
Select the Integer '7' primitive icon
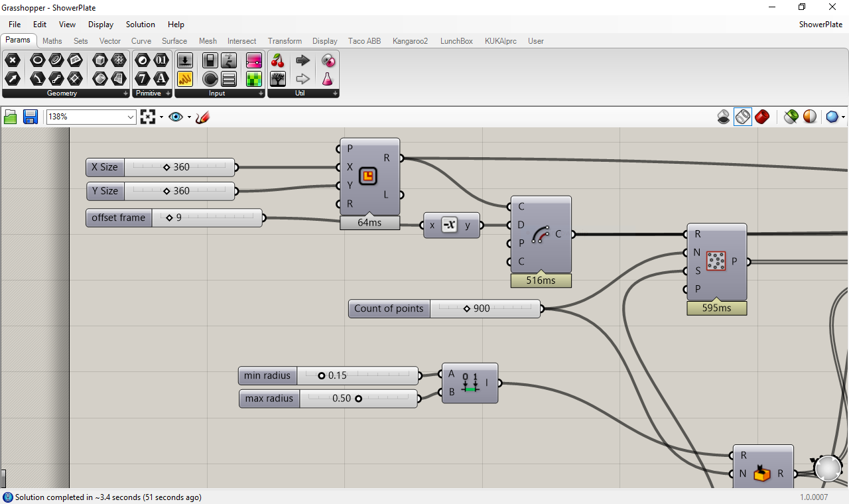pyautogui.click(x=143, y=80)
